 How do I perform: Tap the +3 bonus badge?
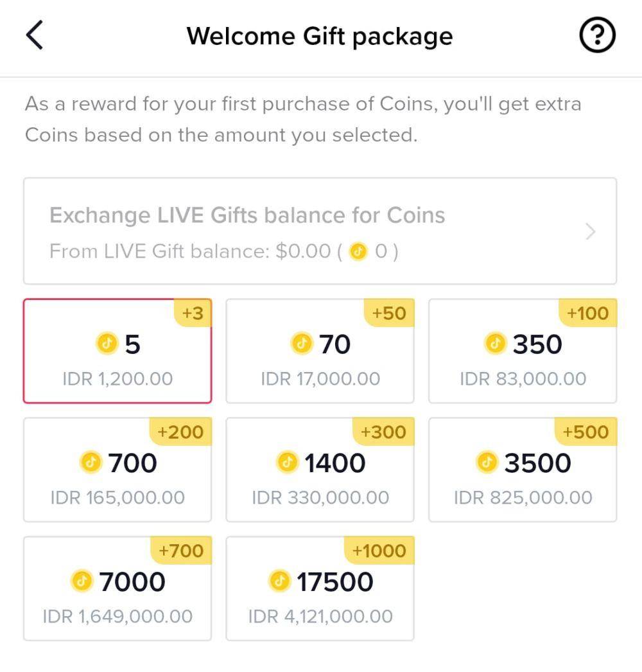193,313
